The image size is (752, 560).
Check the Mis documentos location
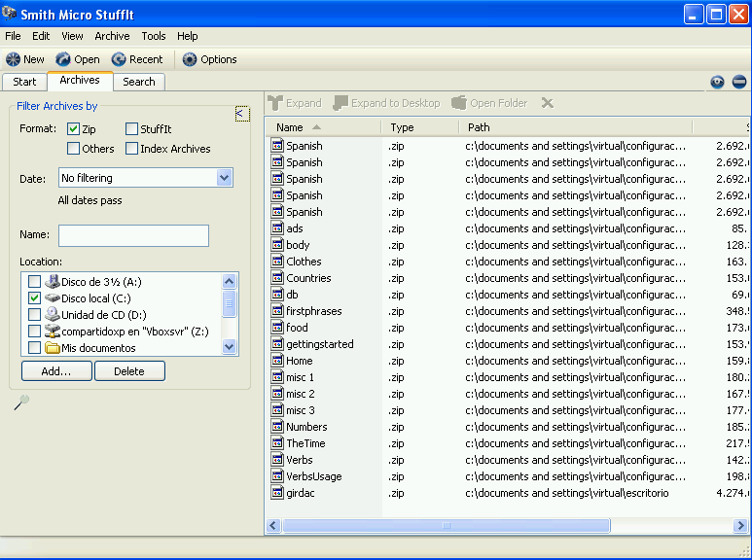(34, 347)
